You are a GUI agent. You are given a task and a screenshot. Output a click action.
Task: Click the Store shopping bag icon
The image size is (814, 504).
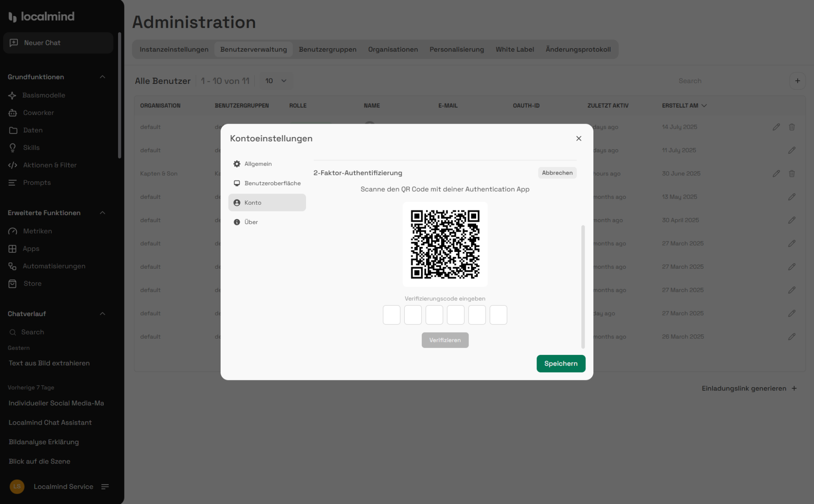pyautogui.click(x=13, y=284)
